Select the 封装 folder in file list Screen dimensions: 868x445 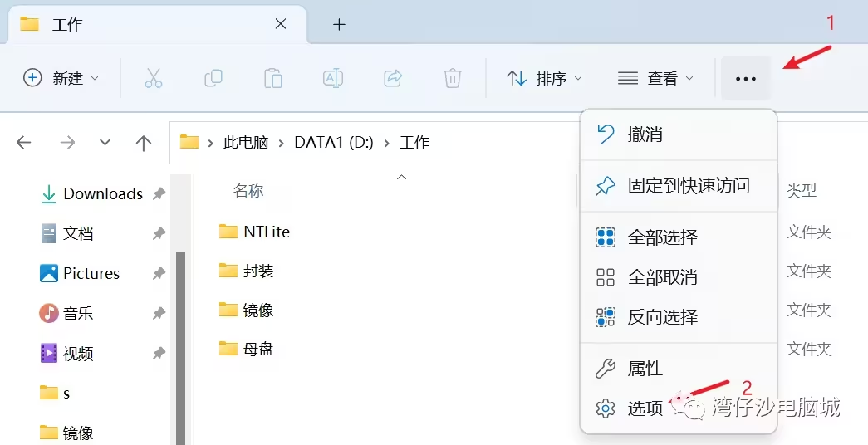(247, 271)
